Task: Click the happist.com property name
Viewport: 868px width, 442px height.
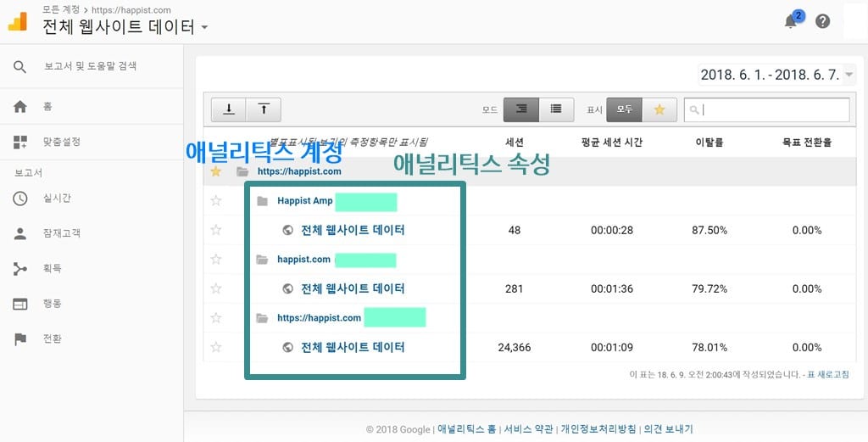Action: pyautogui.click(x=304, y=260)
